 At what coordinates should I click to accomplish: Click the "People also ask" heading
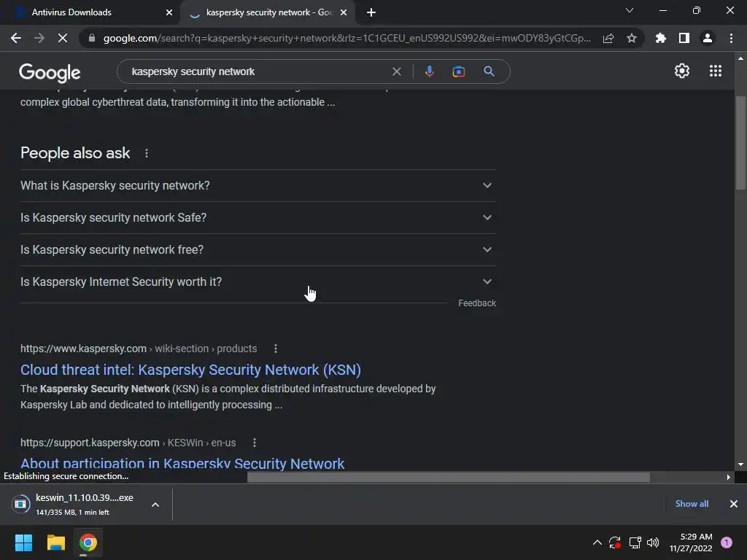75,153
